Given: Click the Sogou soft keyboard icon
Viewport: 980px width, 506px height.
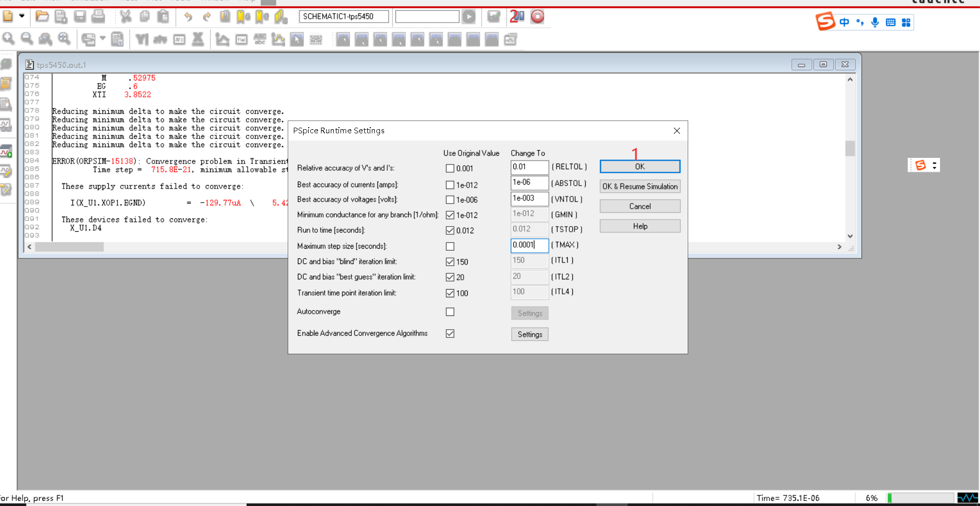Looking at the screenshot, I should (891, 22).
